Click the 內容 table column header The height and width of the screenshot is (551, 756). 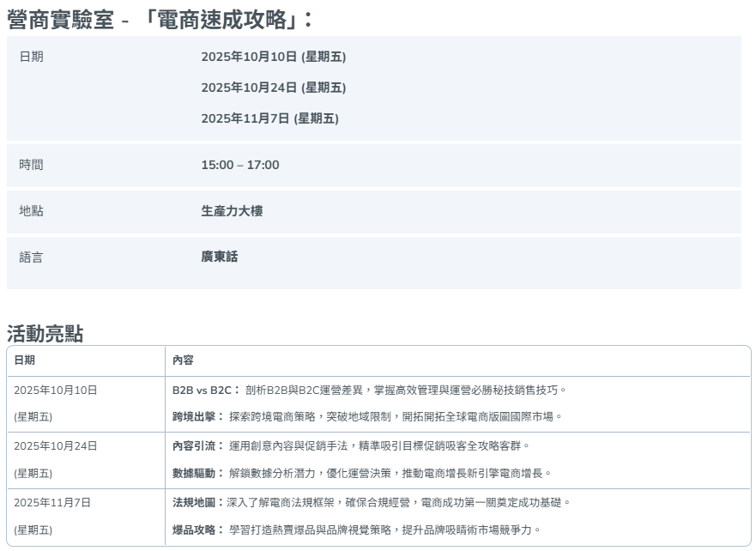coord(183,360)
